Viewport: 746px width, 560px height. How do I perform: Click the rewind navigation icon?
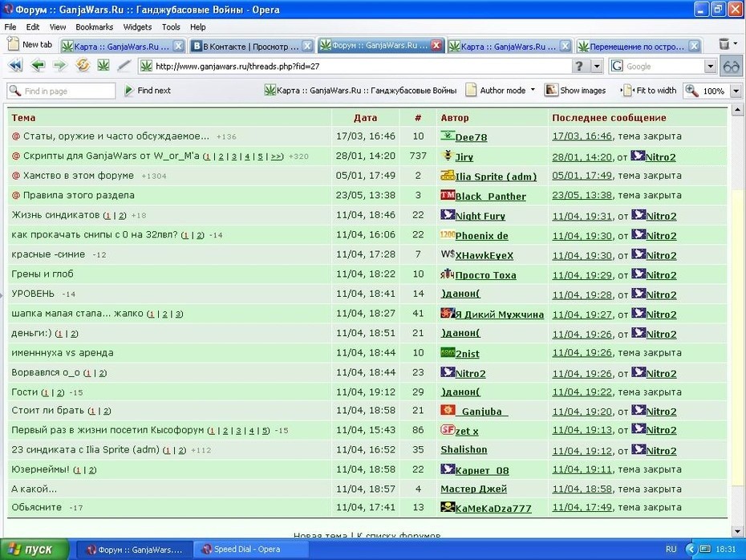[15, 65]
